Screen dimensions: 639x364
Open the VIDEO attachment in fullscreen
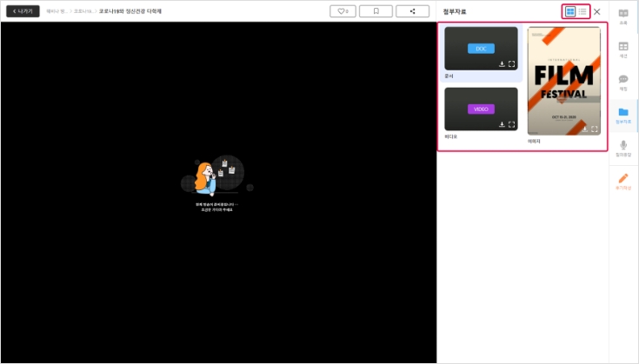pos(512,125)
